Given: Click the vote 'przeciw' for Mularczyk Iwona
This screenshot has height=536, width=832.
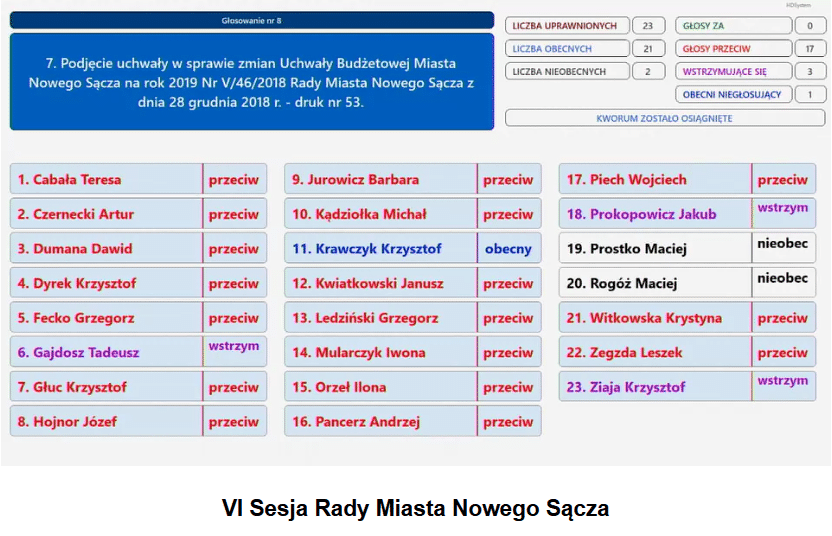Looking at the screenshot, I should (x=509, y=352).
